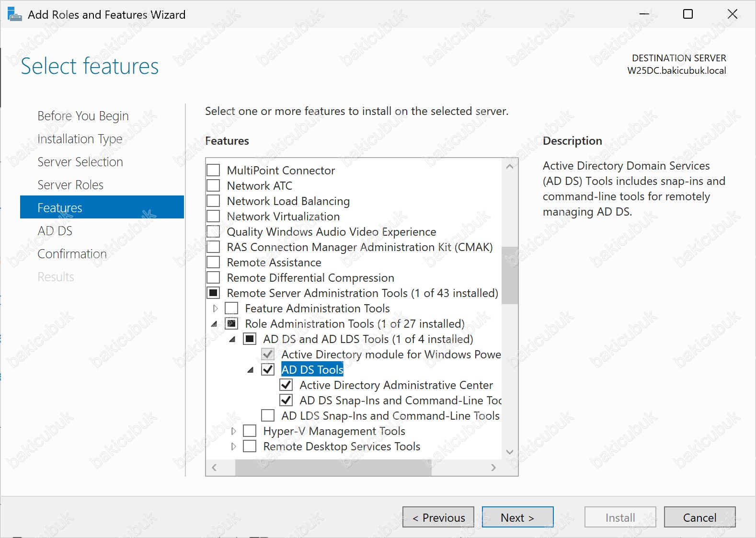Select Active Directory module for Windows PowerShell row
This screenshot has height=538, width=756.
click(391, 355)
